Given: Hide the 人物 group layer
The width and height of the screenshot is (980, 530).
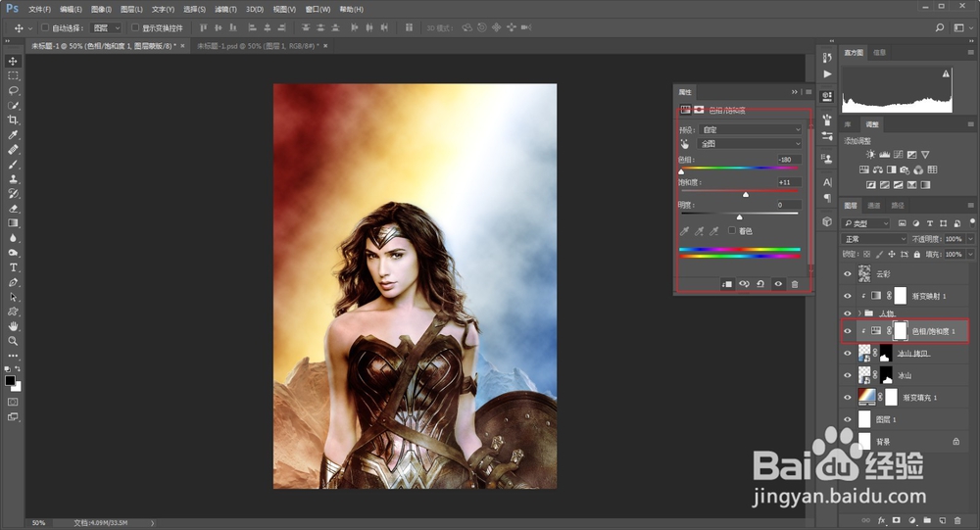Looking at the screenshot, I should pos(848,313).
